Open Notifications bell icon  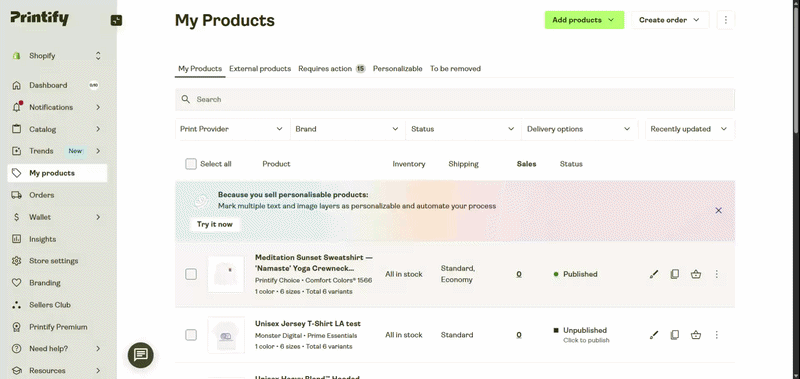pyautogui.click(x=16, y=107)
